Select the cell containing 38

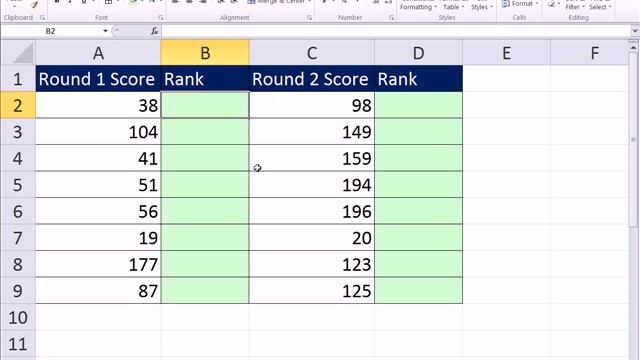click(x=98, y=105)
